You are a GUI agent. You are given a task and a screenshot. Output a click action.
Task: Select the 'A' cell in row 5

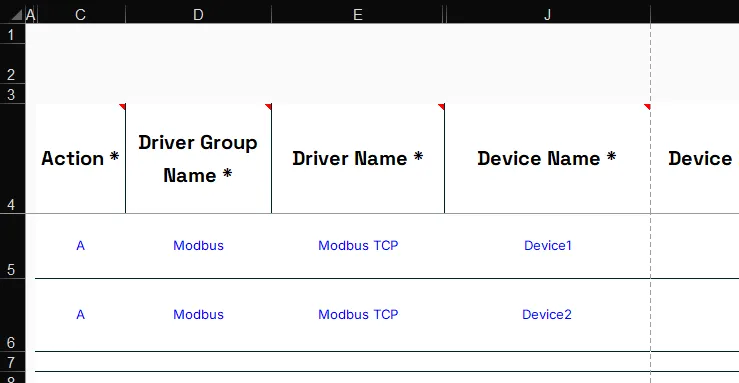point(81,246)
